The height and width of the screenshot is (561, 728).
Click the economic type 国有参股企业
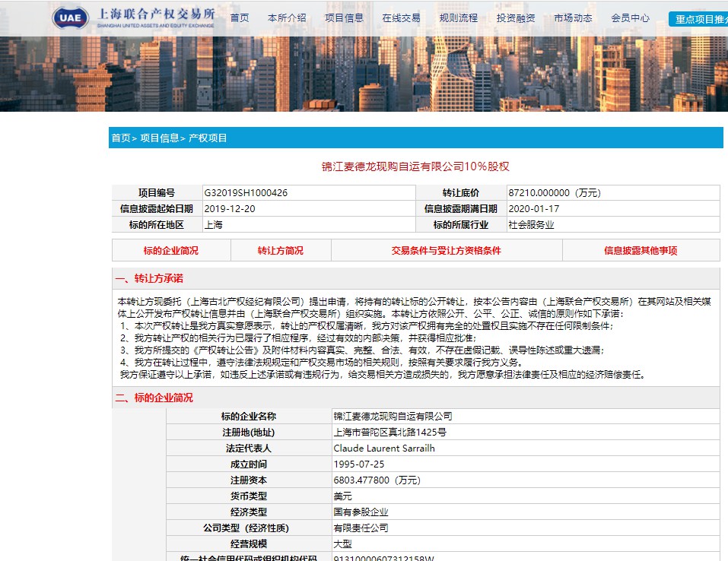361,512
